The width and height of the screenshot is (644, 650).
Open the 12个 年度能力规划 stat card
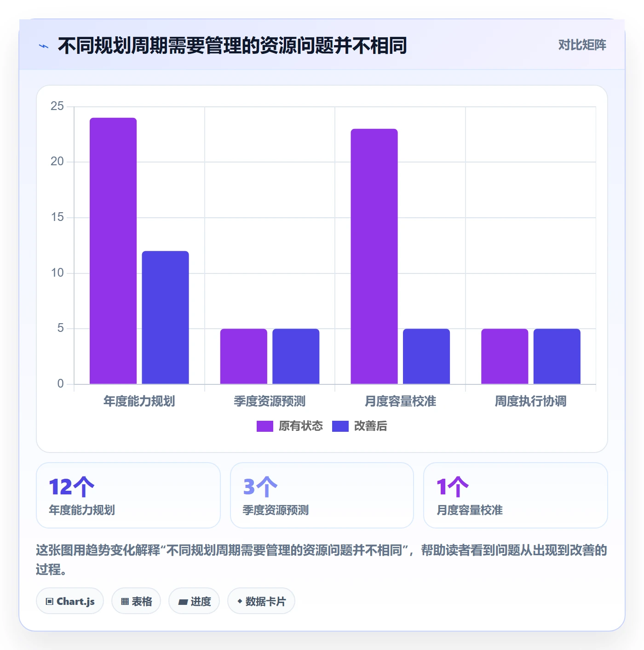click(x=128, y=495)
